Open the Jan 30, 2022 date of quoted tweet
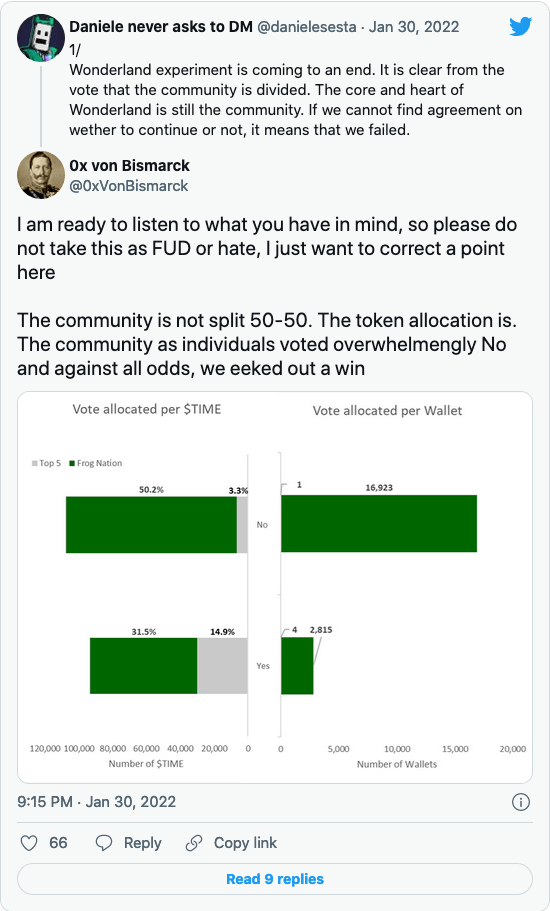Image resolution: width=550 pixels, height=911 pixels. [x=414, y=27]
